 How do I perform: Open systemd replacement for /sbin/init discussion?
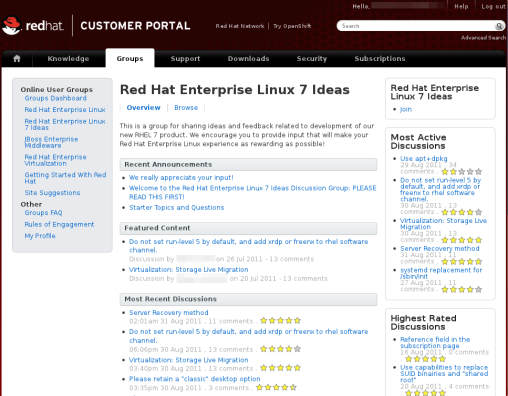(x=441, y=273)
